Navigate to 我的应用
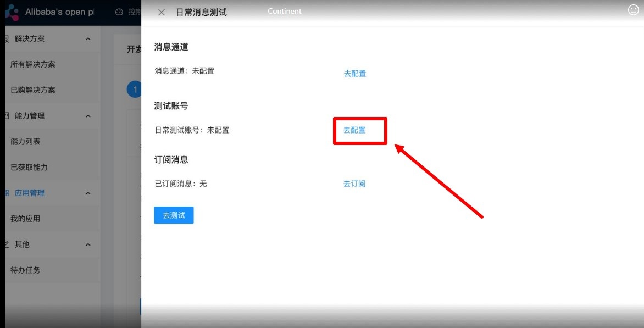The width and height of the screenshot is (644, 328). (x=25, y=219)
